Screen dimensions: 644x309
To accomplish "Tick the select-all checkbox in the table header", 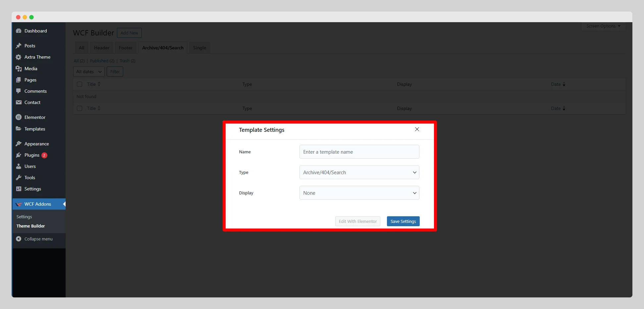I will click(x=80, y=84).
